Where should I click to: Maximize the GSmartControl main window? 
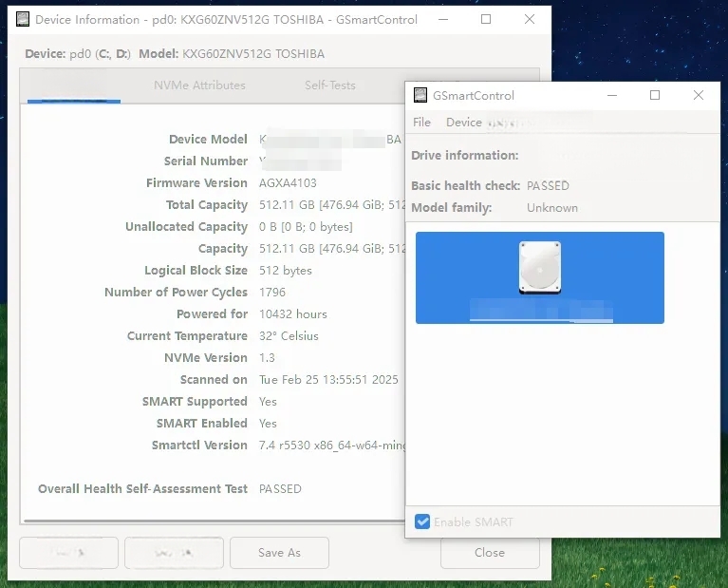(x=655, y=95)
